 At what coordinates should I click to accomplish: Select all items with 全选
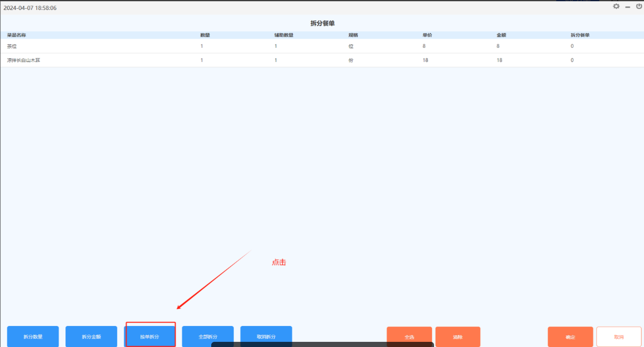pos(409,337)
